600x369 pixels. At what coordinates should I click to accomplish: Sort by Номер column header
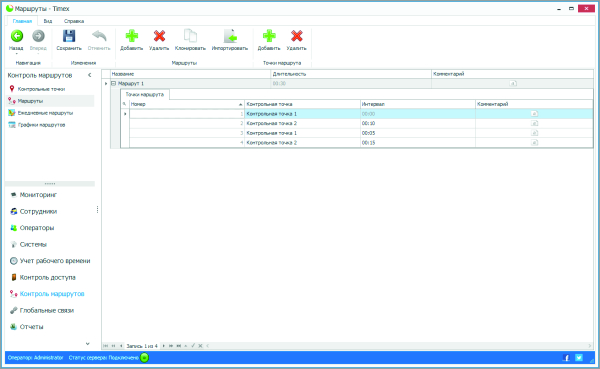coord(187,104)
